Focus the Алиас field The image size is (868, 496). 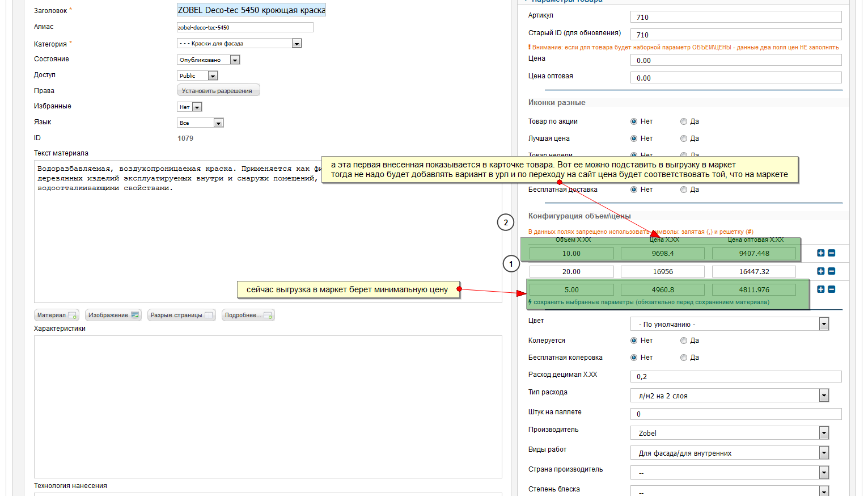tap(245, 27)
